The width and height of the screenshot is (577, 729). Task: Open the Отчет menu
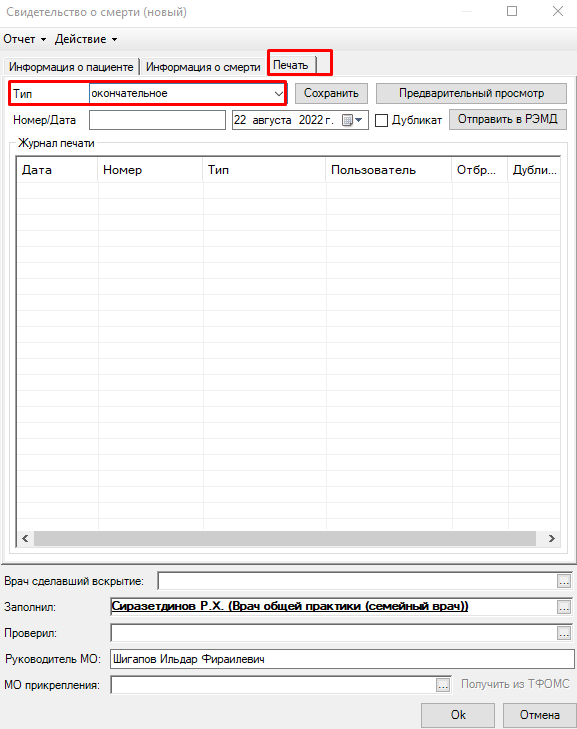coord(25,39)
